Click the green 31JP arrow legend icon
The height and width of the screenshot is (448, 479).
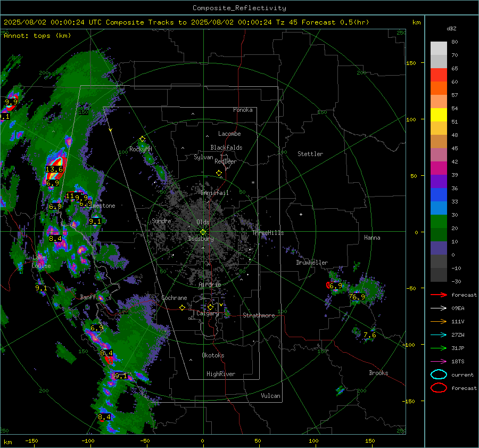(x=439, y=348)
